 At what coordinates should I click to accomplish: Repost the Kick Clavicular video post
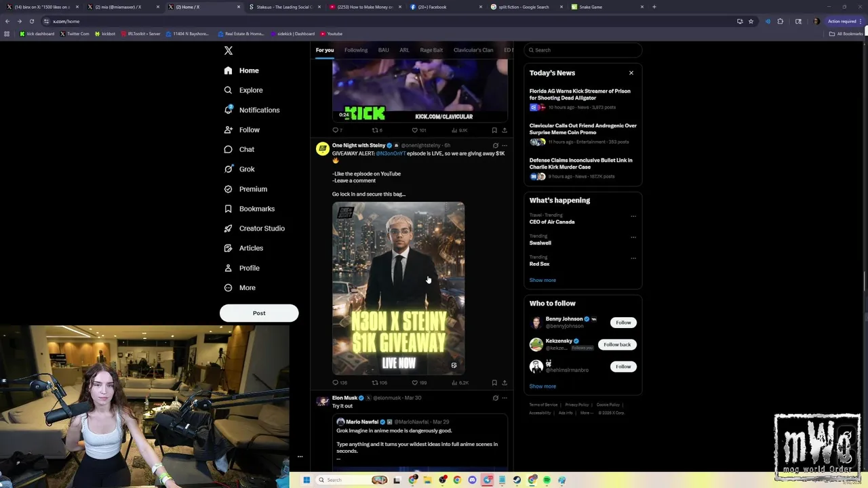pos(377,130)
